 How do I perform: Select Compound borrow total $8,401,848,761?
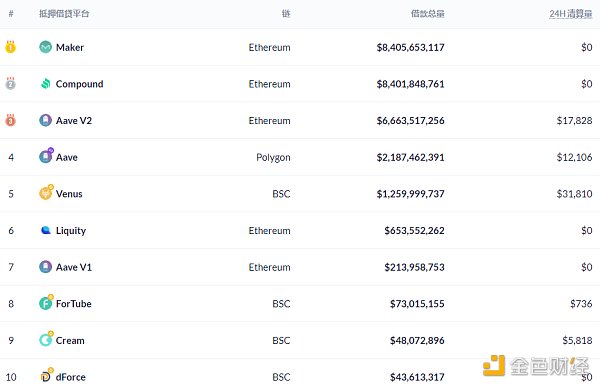pyautogui.click(x=410, y=84)
